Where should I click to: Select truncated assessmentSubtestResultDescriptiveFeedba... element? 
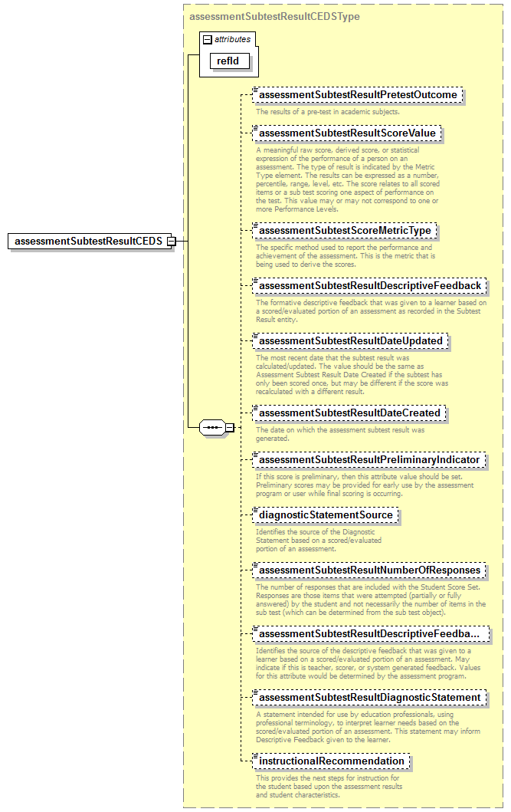(x=371, y=634)
